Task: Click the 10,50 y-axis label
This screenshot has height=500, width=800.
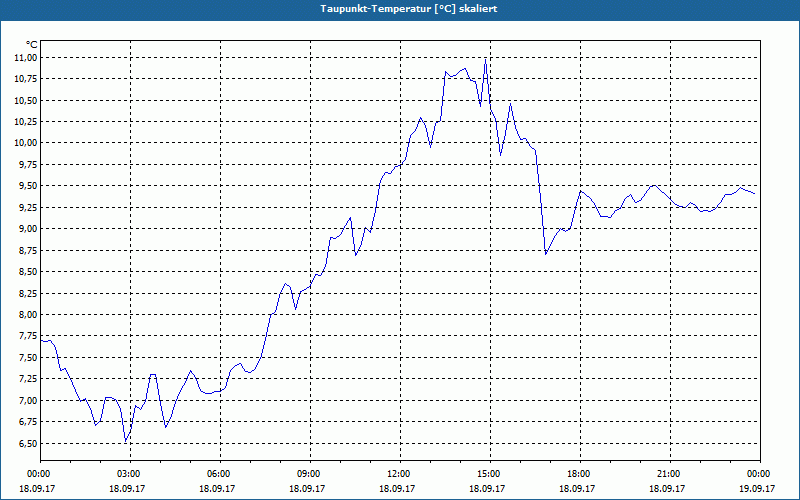Action: point(26,101)
